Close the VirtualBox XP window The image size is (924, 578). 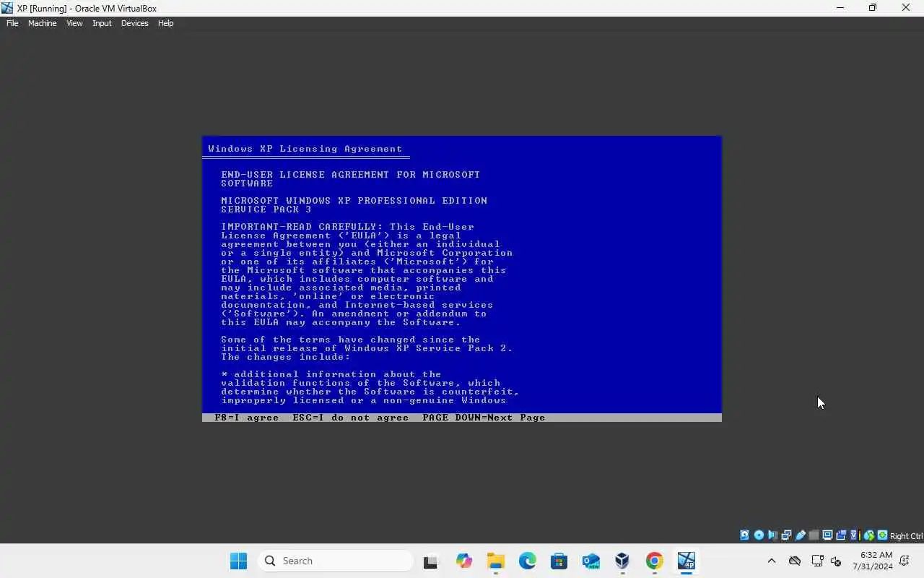coord(906,8)
